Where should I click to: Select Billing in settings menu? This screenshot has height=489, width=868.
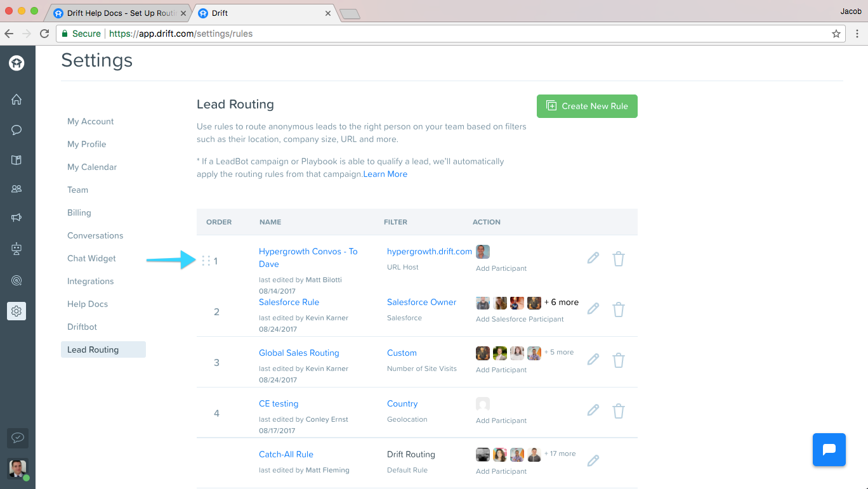pyautogui.click(x=79, y=212)
